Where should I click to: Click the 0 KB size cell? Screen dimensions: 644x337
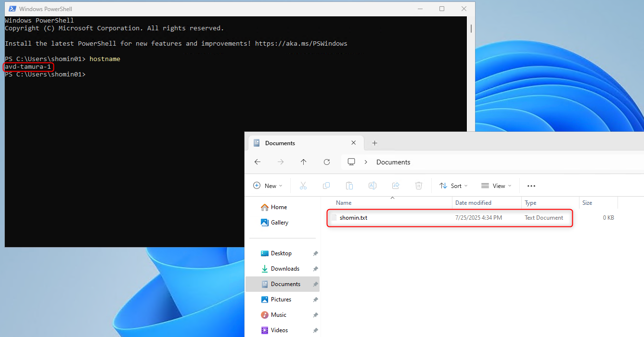tap(608, 218)
